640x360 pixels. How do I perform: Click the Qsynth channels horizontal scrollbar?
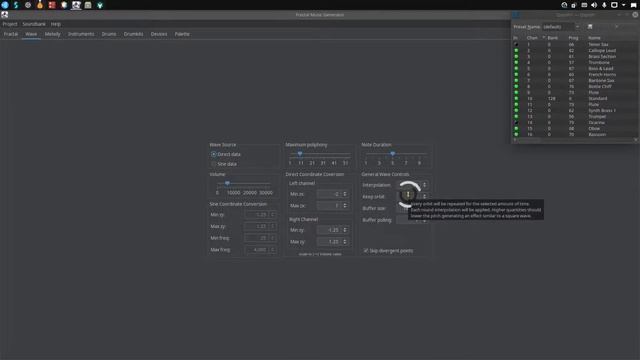tap(575, 140)
